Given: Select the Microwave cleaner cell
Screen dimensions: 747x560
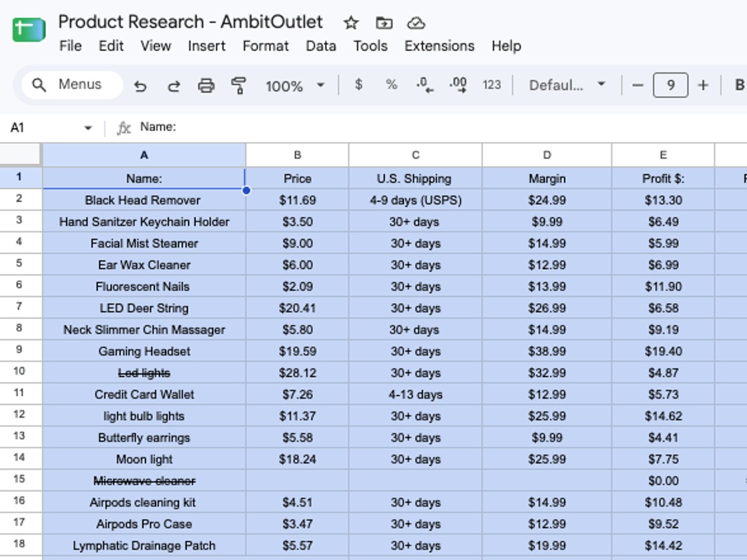Looking at the screenshot, I should click(144, 481).
